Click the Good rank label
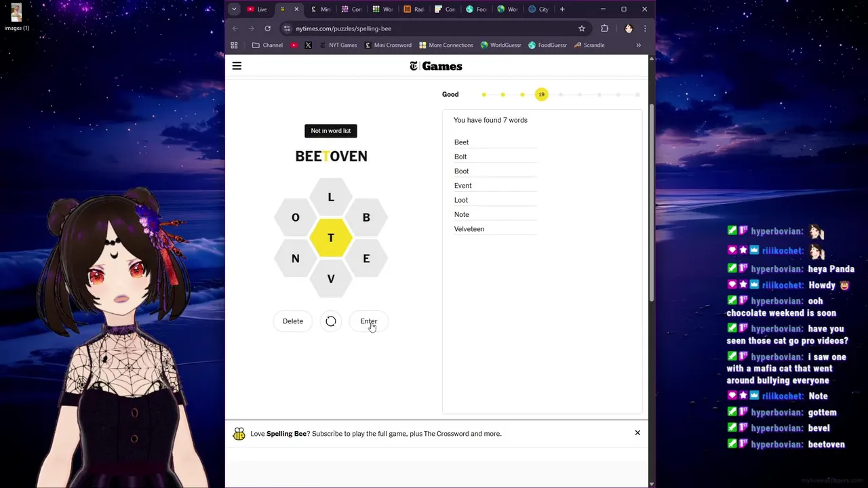This screenshot has height=488, width=868. 450,94
